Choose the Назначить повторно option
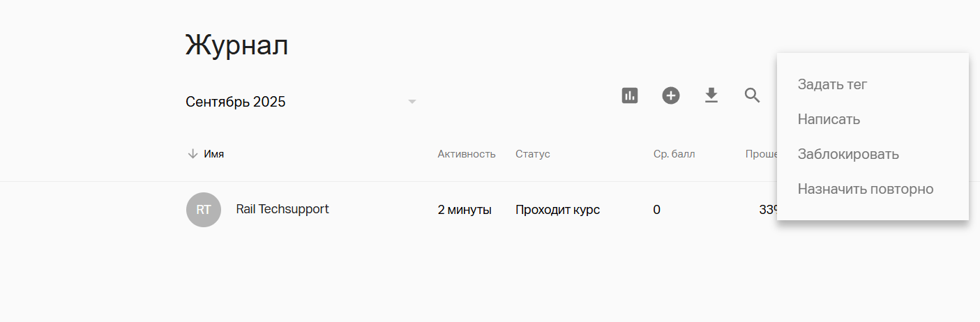Viewport: 980px width, 322px height. 865,189
